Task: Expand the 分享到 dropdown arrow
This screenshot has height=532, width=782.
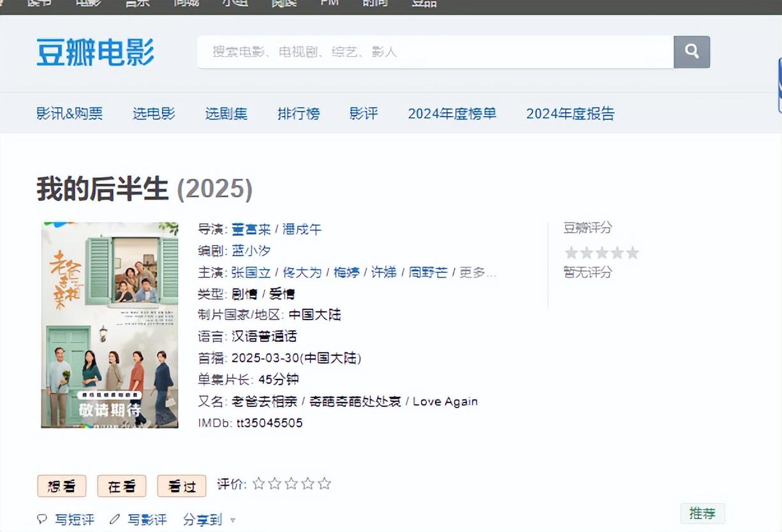Action: pyautogui.click(x=233, y=521)
